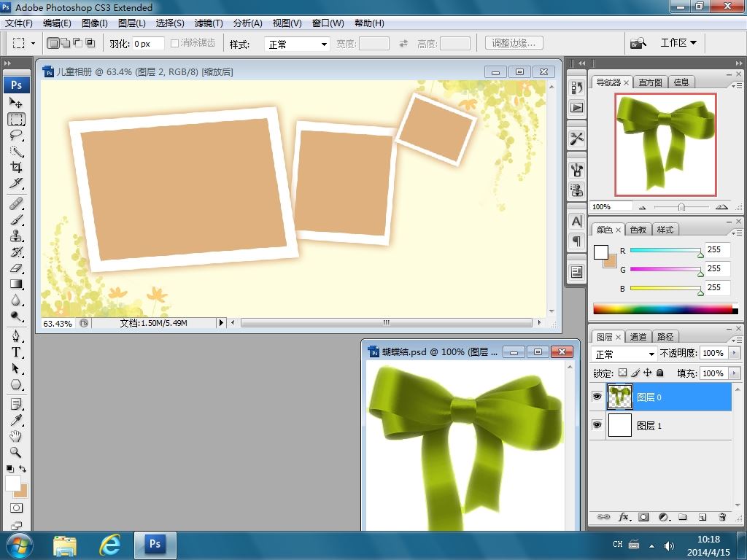Toggle lock all
The width and height of the screenshot is (747, 560).
tap(659, 373)
